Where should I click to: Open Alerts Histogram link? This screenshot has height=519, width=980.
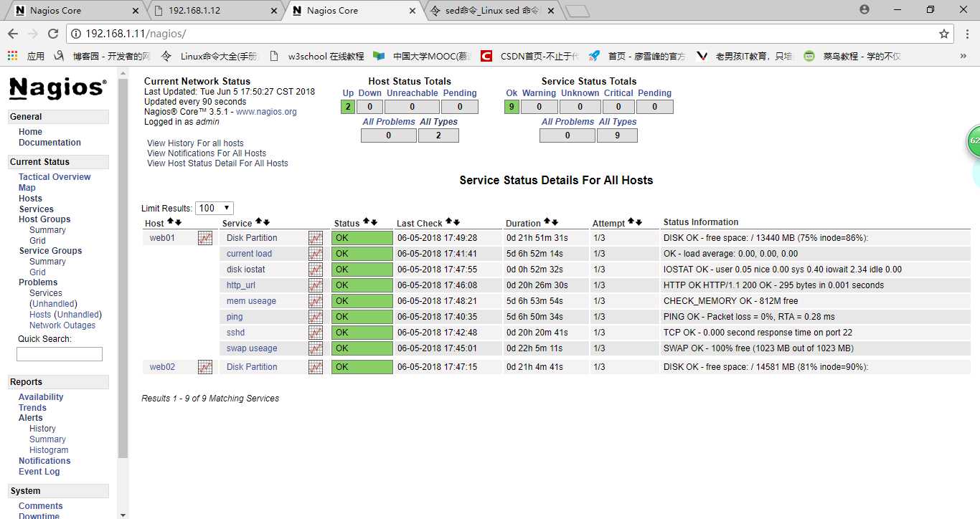[49, 450]
